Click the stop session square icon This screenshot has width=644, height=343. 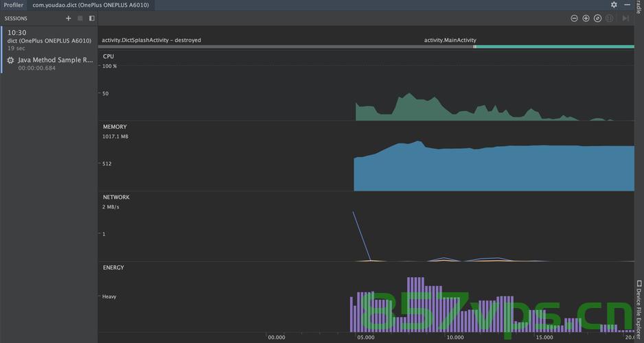click(80, 18)
